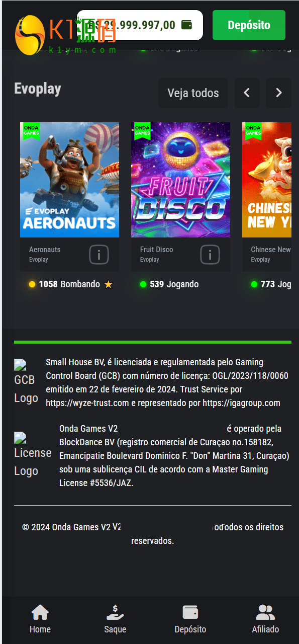Open Saque from the bottom navigation
299x644 pixels.
tap(115, 619)
